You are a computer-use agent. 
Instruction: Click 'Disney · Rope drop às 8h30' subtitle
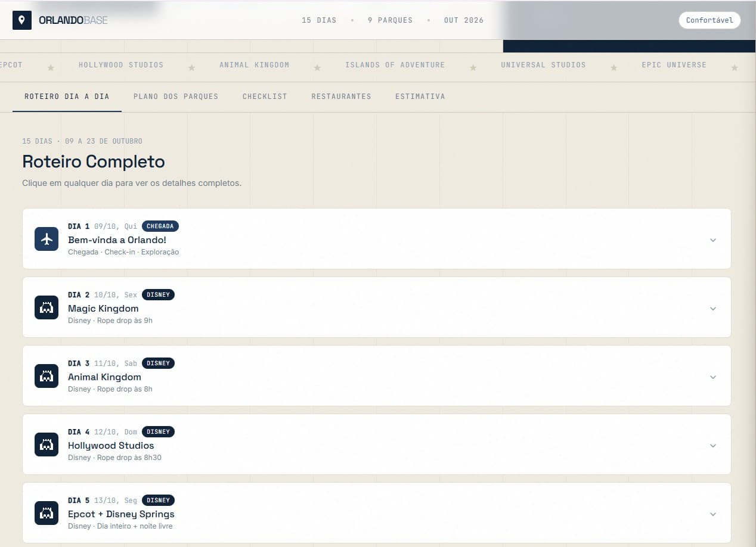[114, 458]
